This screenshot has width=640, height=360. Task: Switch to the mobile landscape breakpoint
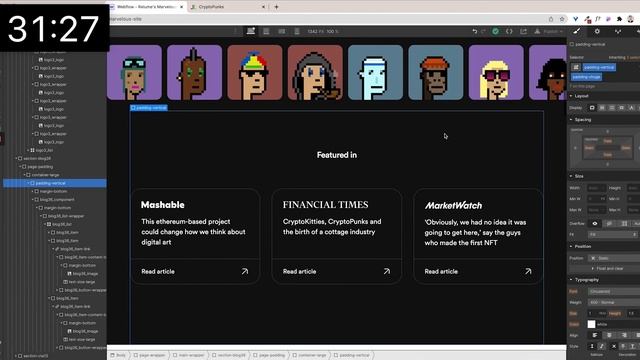click(x=282, y=31)
